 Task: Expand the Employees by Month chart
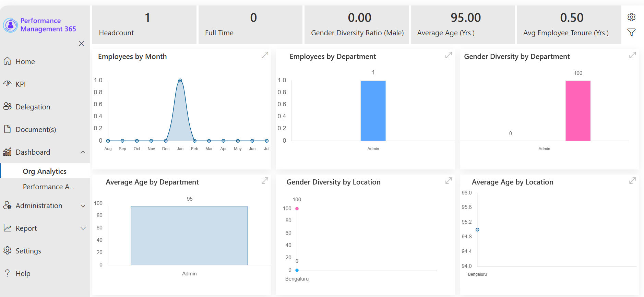[x=265, y=55]
